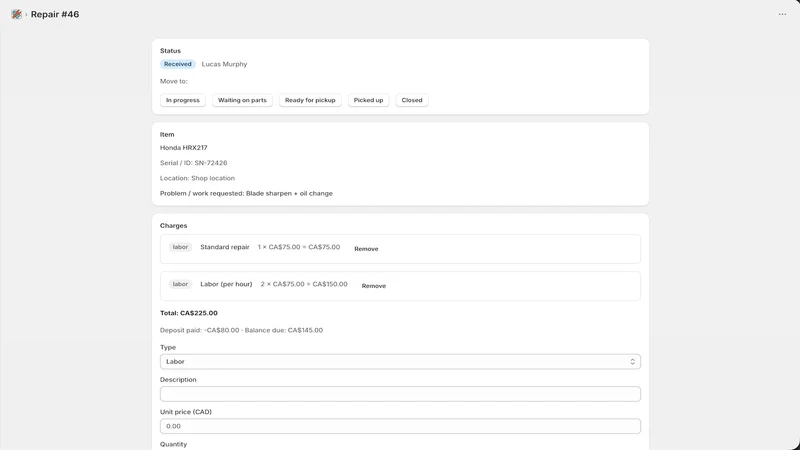
Task: Move repair to Waiting on parts
Action: pyautogui.click(x=242, y=100)
